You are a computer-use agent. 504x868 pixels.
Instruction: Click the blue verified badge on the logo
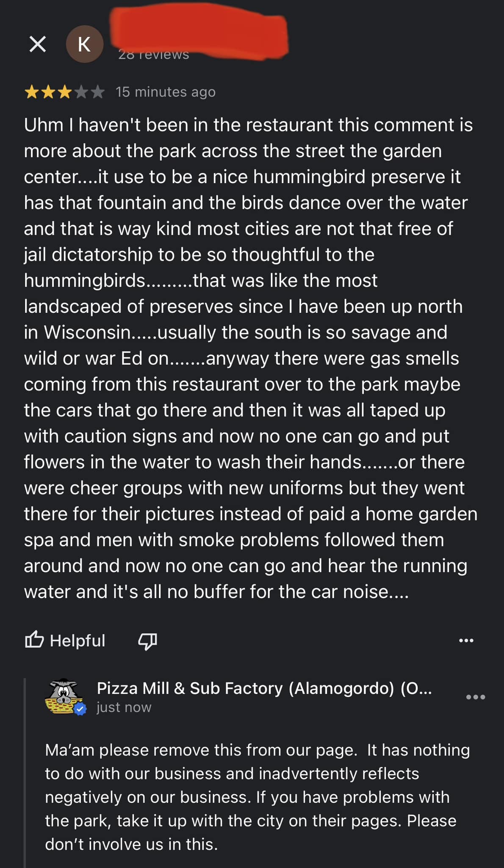point(80,709)
